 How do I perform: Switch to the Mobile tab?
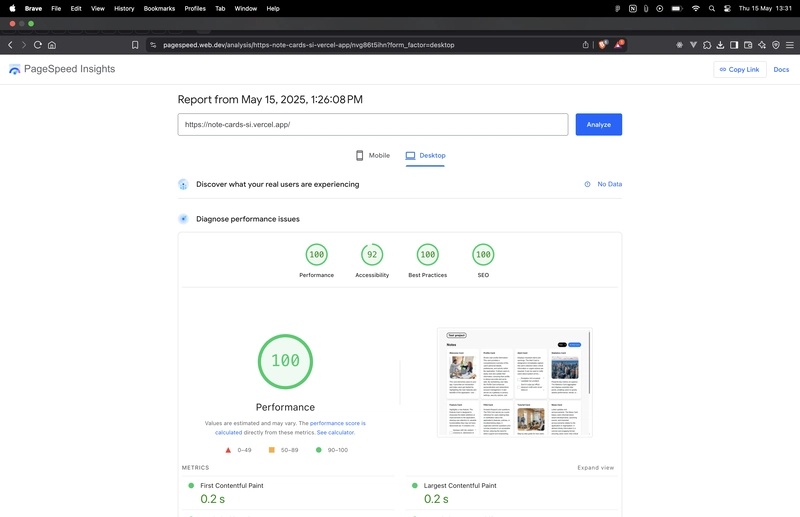click(x=373, y=155)
